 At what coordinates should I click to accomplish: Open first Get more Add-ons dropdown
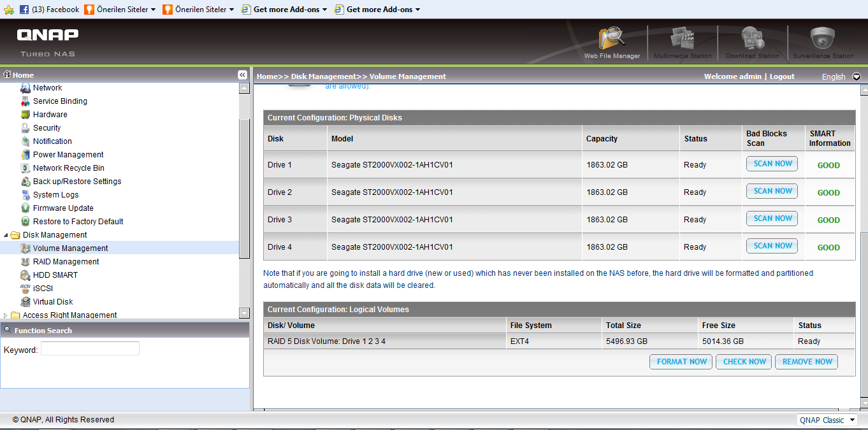click(x=324, y=10)
